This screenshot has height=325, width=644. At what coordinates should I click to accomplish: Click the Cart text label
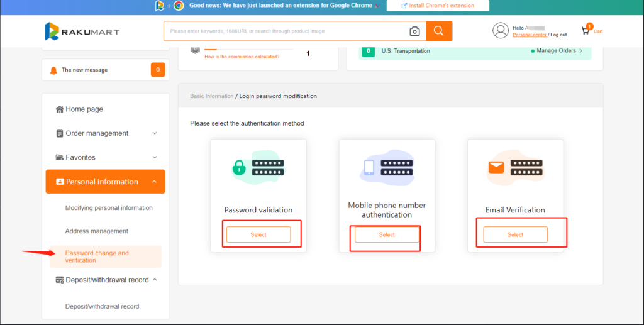click(598, 31)
